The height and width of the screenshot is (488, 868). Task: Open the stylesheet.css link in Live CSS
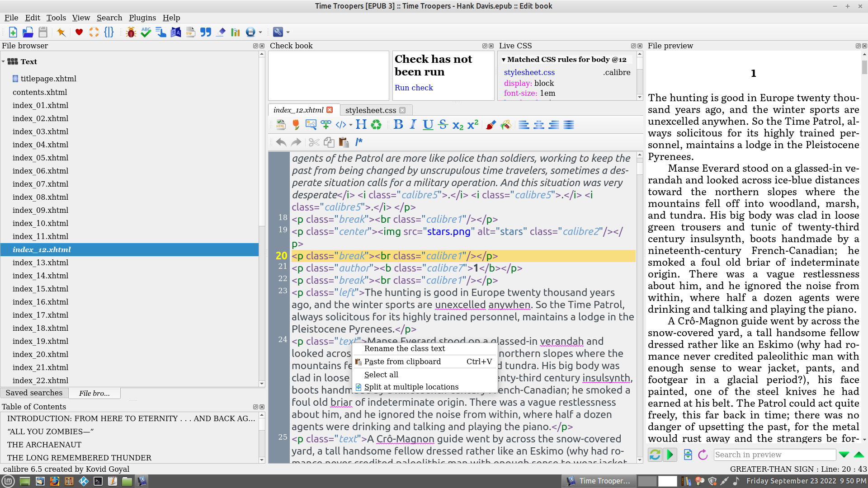529,72
